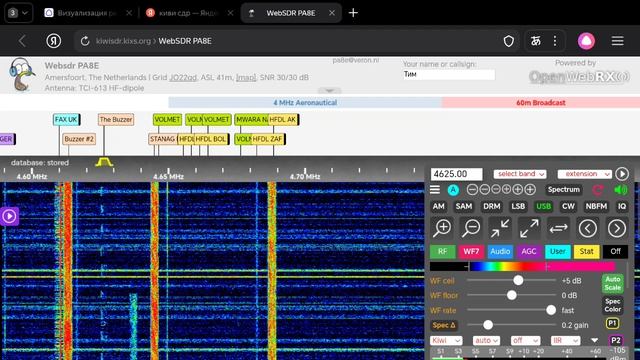
Task: Mute audio with the green speaker icon
Action: click(621, 189)
